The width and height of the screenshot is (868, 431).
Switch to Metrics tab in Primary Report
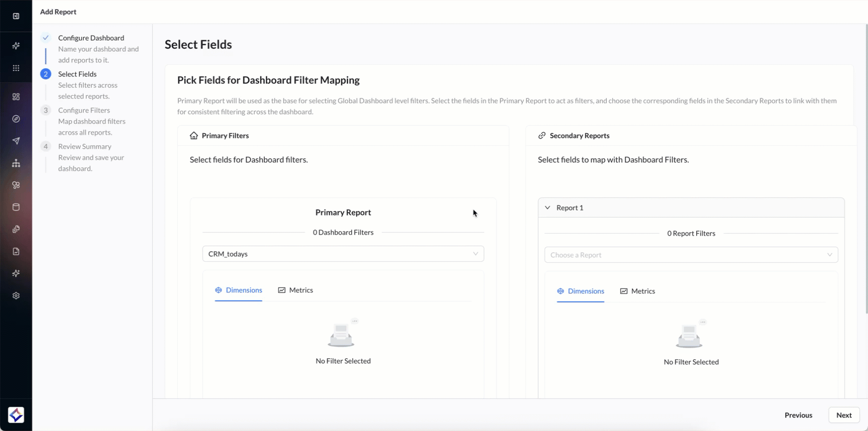click(295, 290)
